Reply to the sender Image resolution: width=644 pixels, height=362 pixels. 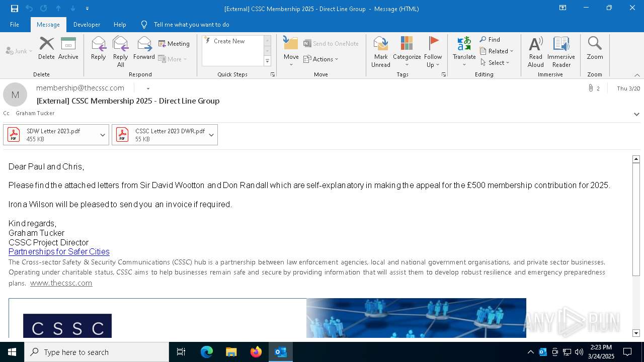point(99,48)
